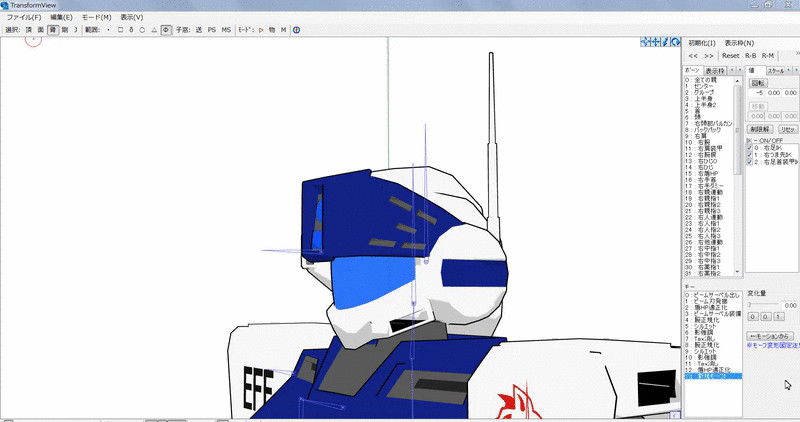Click the ←モーションから button
800x422 pixels.
pos(770,335)
